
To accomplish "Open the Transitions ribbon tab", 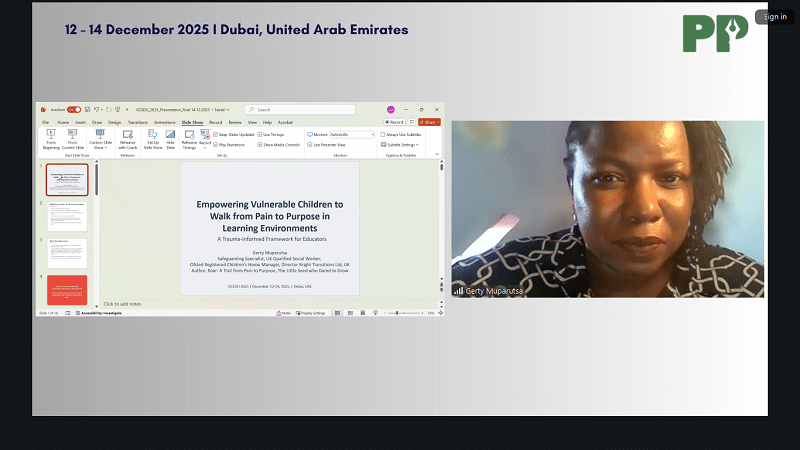I will click(137, 122).
